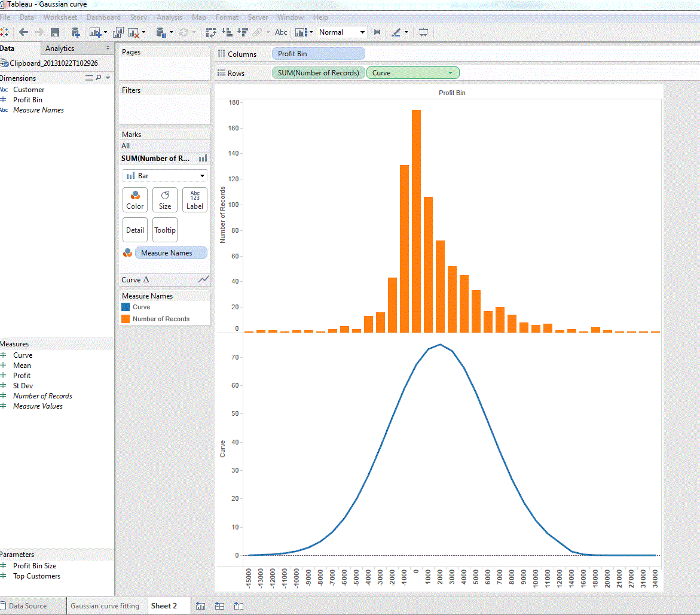Click the Color shelf in Marks card
This screenshot has width=700, height=615.
135,199
